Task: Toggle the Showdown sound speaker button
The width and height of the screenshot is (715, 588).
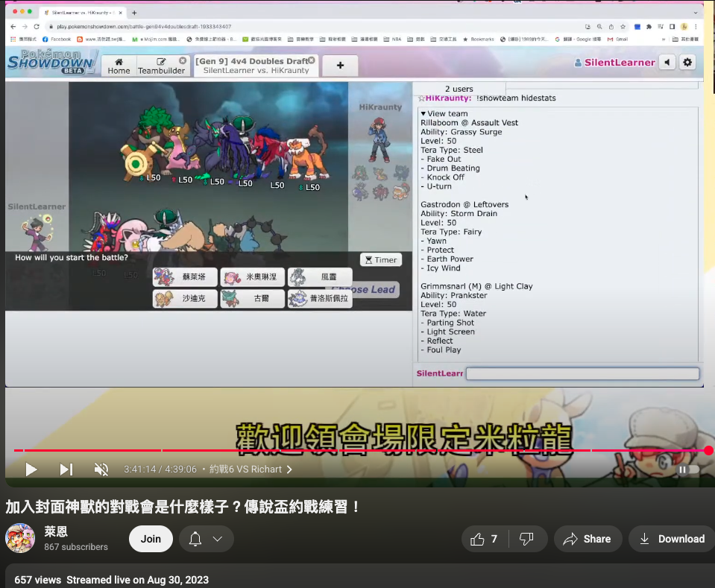Action: pyautogui.click(x=667, y=63)
